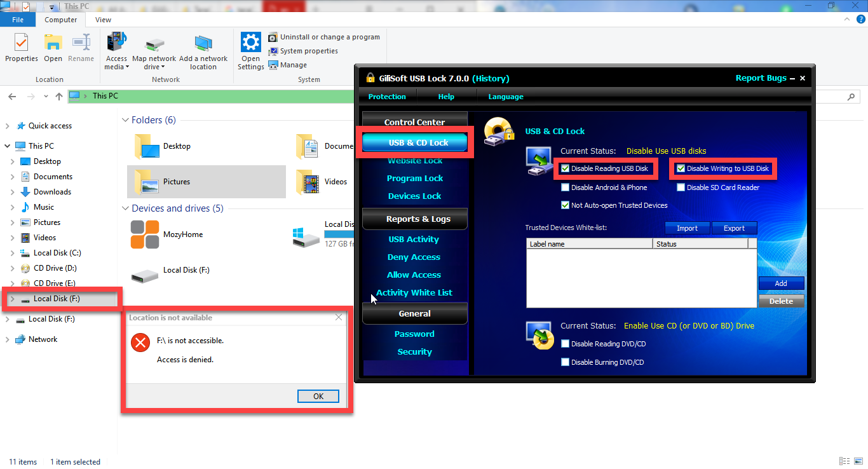The image size is (868, 469).
Task: Click the Delete button
Action: (781, 301)
